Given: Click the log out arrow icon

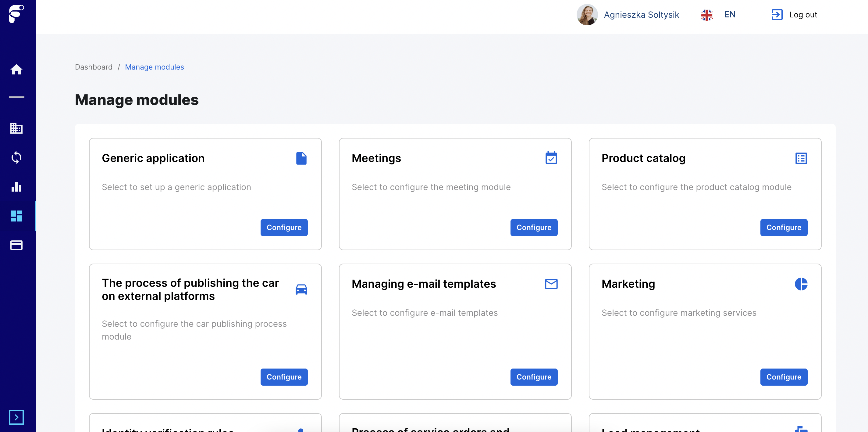Looking at the screenshot, I should [777, 15].
